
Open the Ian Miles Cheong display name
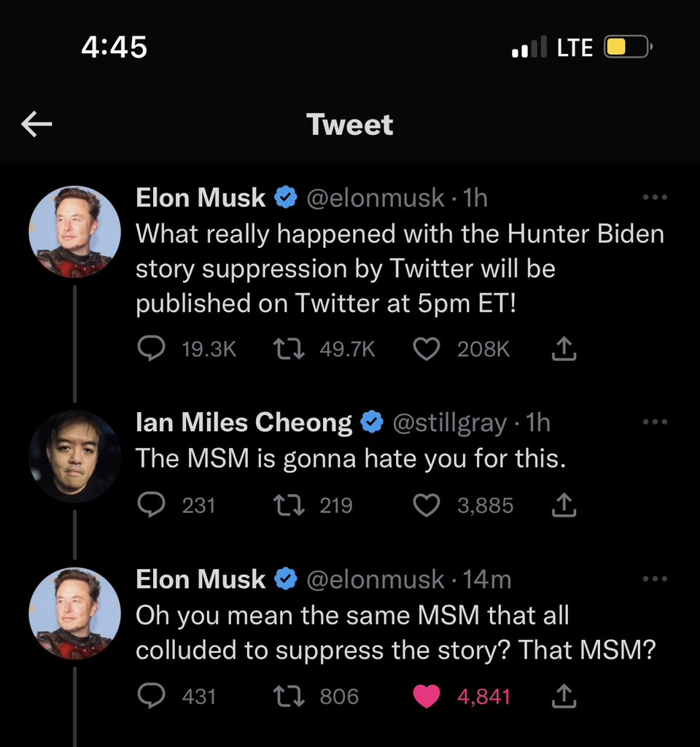(x=244, y=422)
